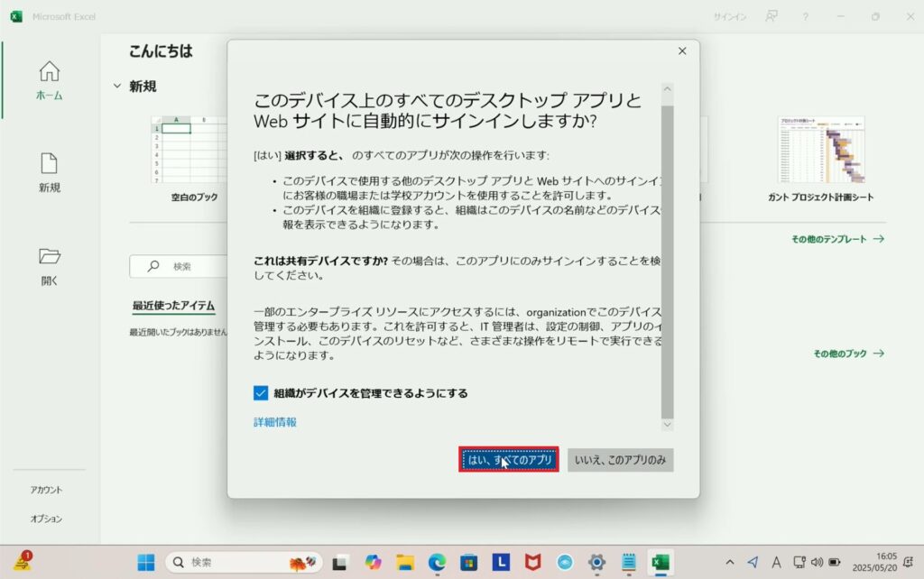Launch Microsoft Edge from the taskbar
Viewport: 924px width, 579px height.
coord(437,563)
